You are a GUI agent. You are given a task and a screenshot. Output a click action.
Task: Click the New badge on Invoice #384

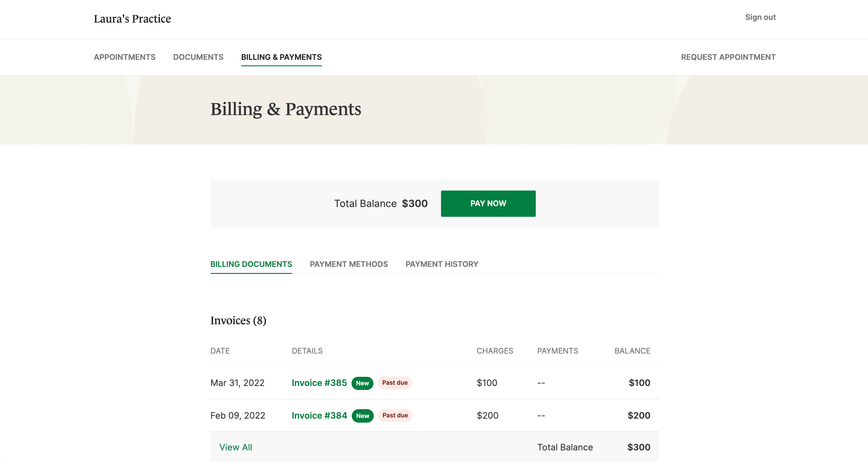(x=362, y=416)
